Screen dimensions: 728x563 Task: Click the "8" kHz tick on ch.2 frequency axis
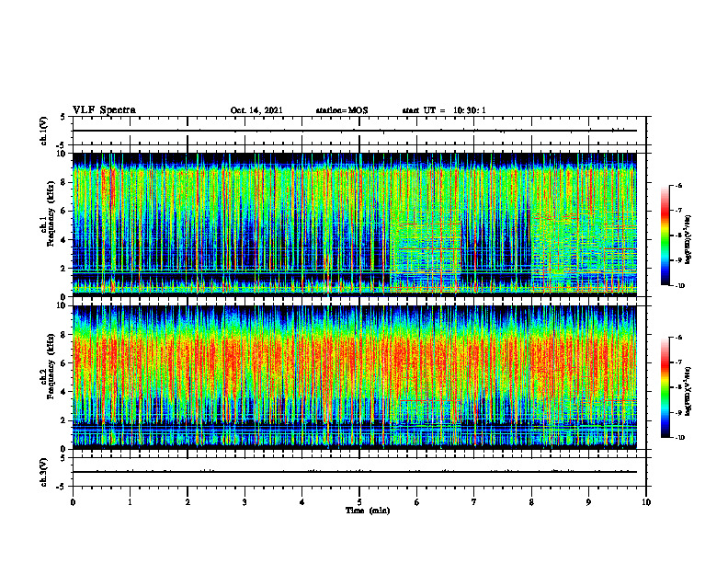[64, 335]
